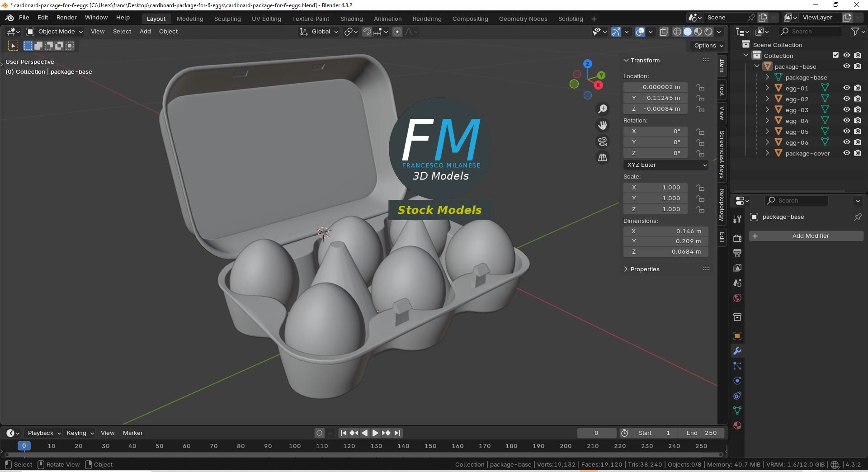This screenshot has width=868, height=472.
Task: Select the Select Box tool icon
Action: [28, 46]
